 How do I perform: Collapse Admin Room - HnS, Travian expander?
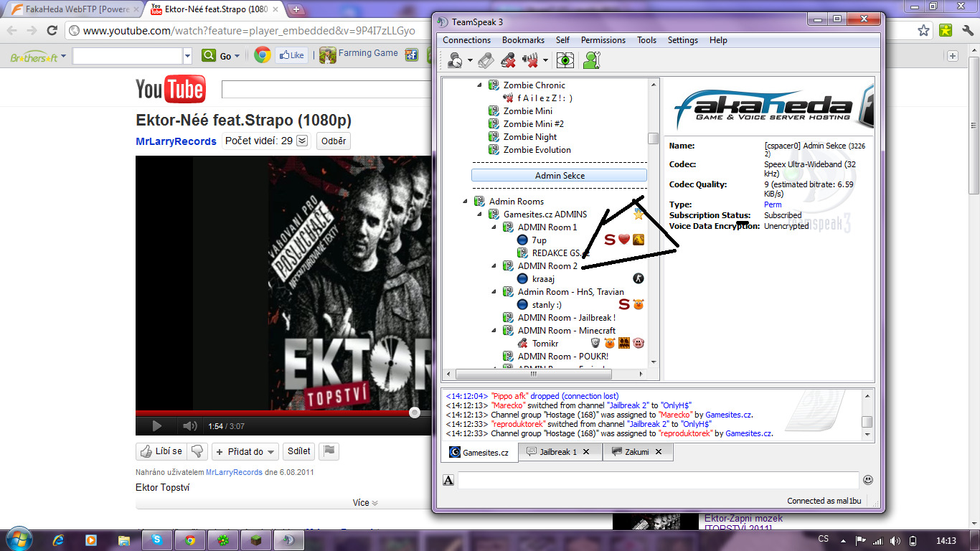tap(494, 292)
